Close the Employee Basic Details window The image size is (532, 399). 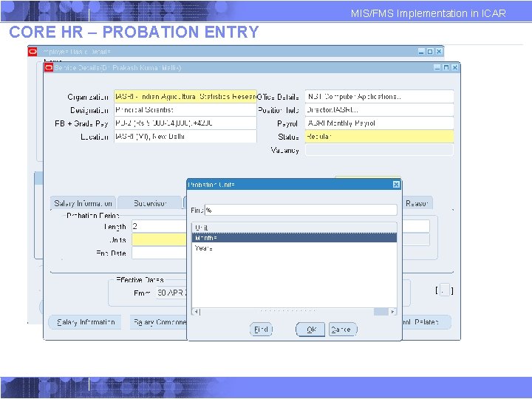pyautogui.click(x=439, y=52)
